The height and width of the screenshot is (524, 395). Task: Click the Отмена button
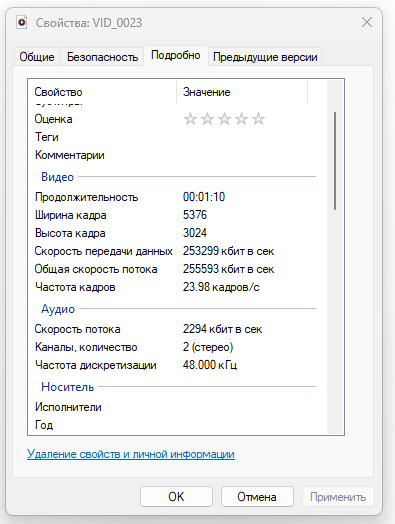pos(257,497)
